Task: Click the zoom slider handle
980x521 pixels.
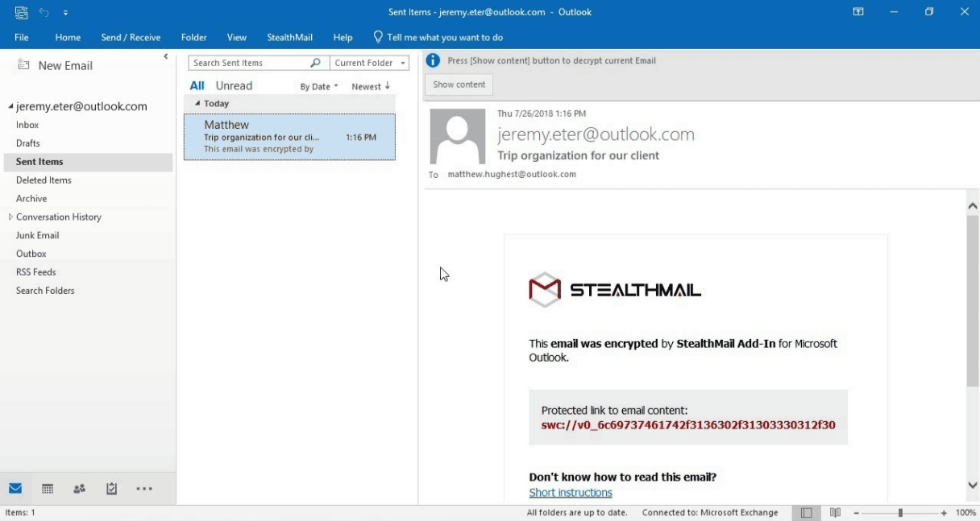Action: 900,513
